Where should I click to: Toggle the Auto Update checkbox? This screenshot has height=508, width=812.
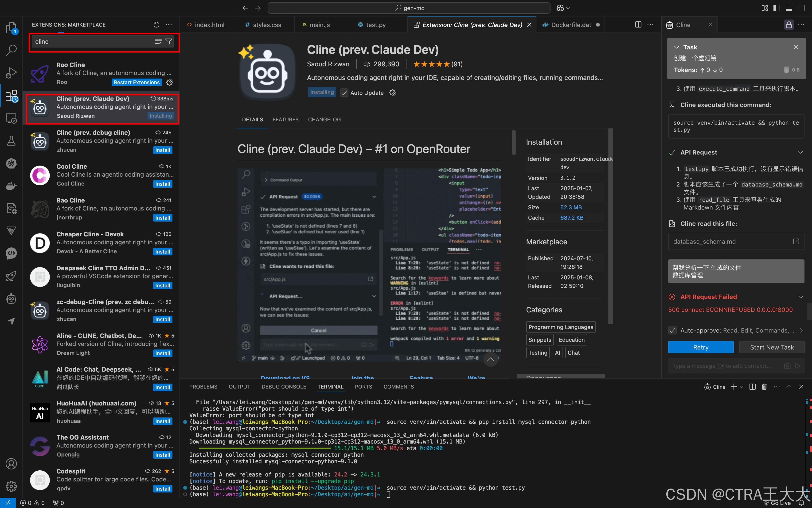tap(344, 93)
